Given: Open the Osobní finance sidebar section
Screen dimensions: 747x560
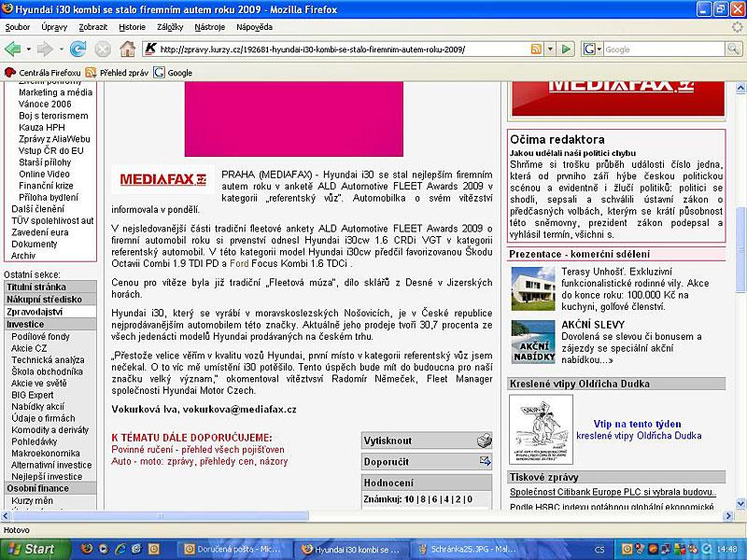Looking at the screenshot, I should 50,488.
